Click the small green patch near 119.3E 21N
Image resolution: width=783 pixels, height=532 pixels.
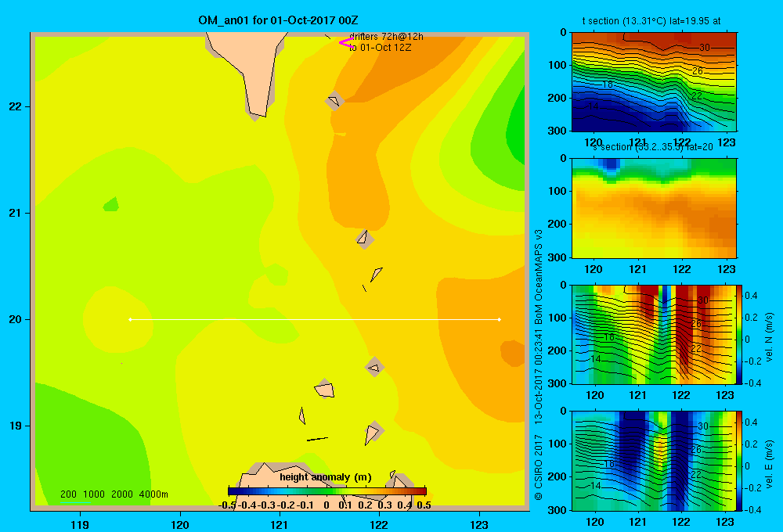point(111,204)
